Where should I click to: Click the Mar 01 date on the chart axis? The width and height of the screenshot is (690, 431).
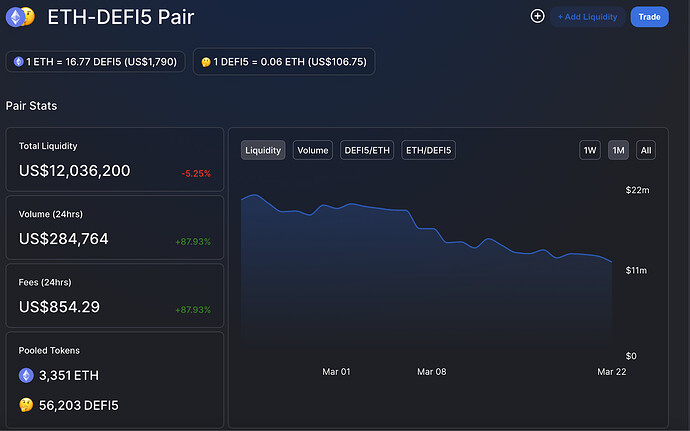tap(336, 372)
